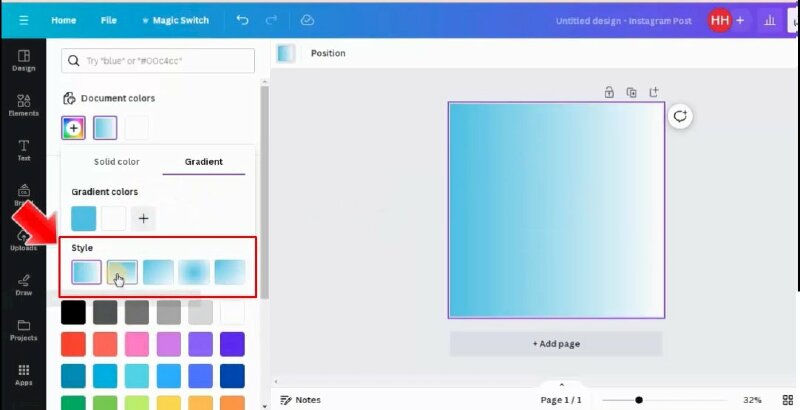Click the cloud save status icon
The height and width of the screenshot is (410, 800).
[x=307, y=20]
